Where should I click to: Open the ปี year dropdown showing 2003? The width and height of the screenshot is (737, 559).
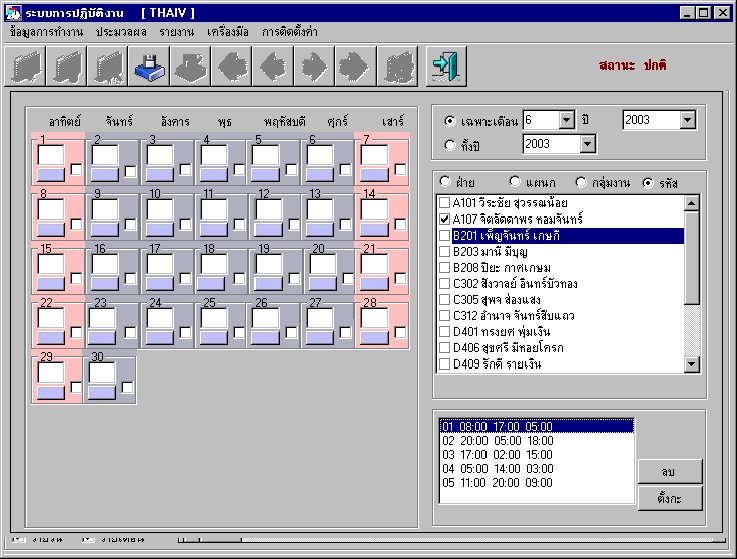688,120
